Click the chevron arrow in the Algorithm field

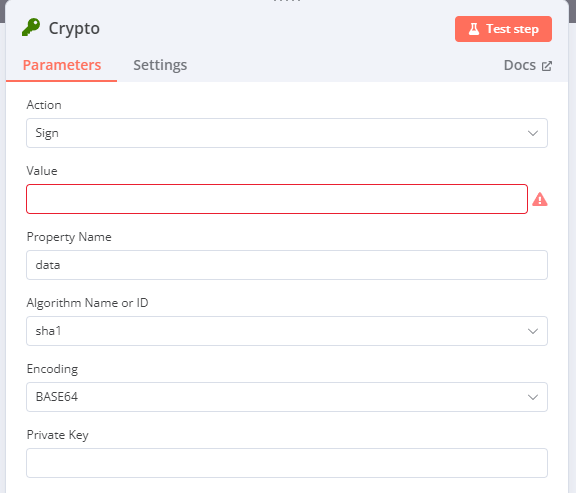533,331
